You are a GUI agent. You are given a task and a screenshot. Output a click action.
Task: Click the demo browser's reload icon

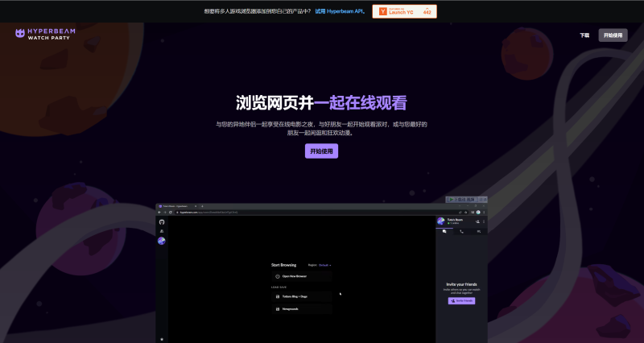click(171, 213)
